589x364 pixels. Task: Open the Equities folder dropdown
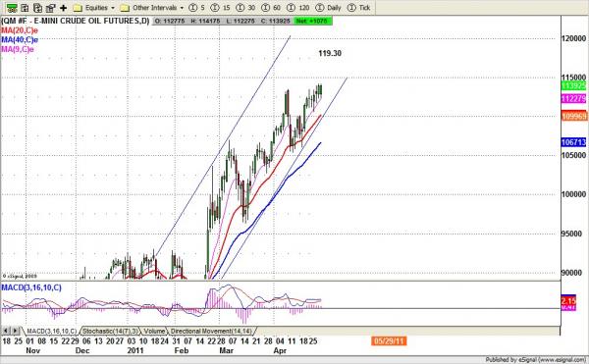click(x=94, y=8)
